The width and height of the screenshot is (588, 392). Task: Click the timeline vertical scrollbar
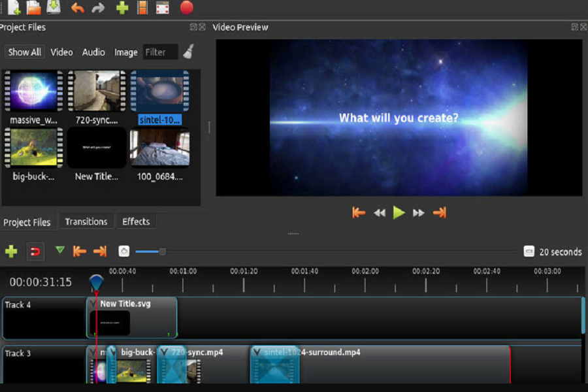(583, 315)
